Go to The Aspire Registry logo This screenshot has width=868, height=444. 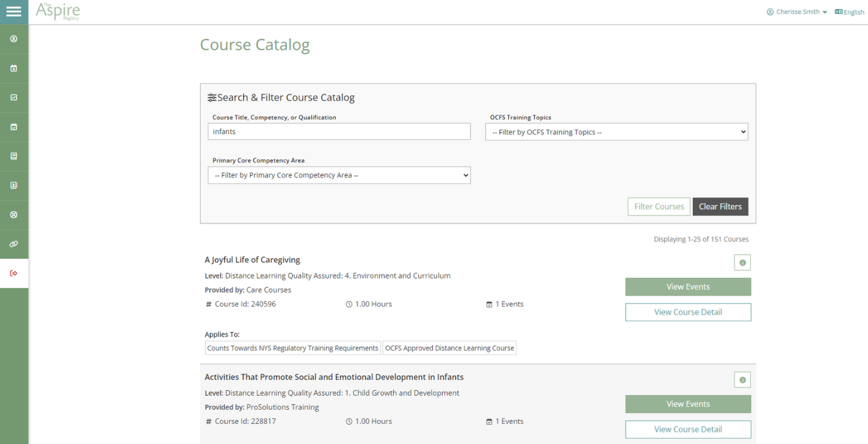[58, 12]
